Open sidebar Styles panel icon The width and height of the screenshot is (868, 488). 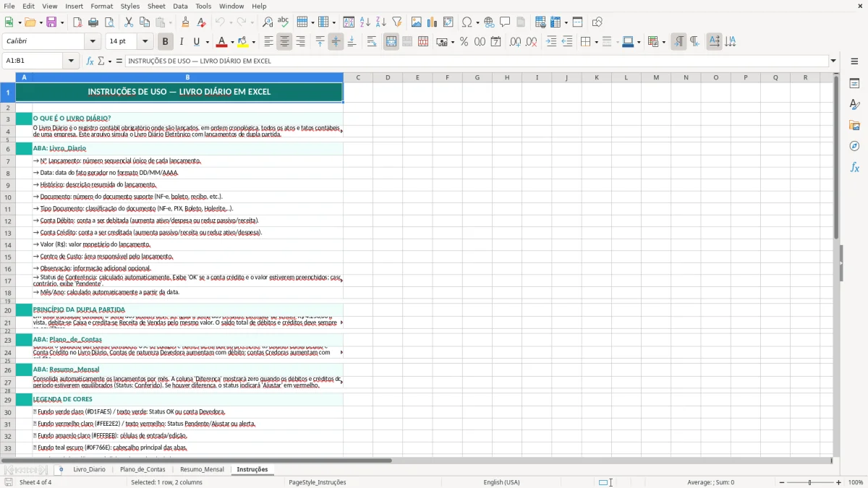[x=854, y=105]
